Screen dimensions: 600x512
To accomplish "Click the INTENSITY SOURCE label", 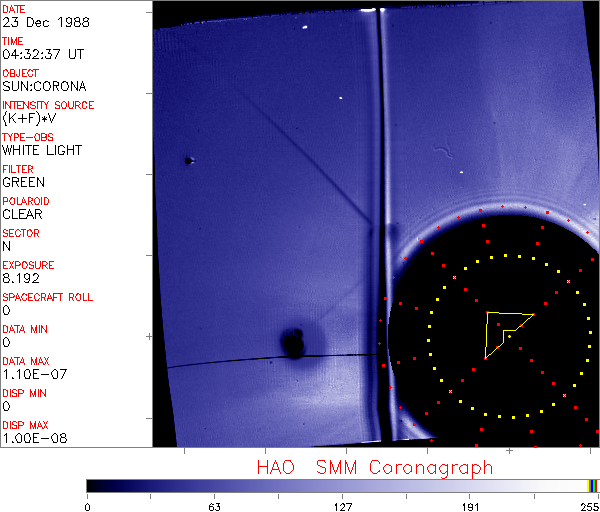I will tap(48, 105).
